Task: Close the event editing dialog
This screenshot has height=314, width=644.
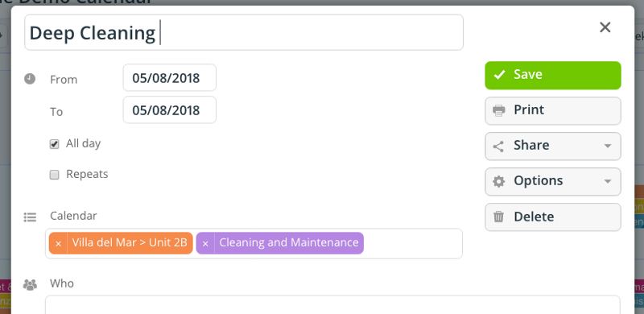Action: click(605, 27)
